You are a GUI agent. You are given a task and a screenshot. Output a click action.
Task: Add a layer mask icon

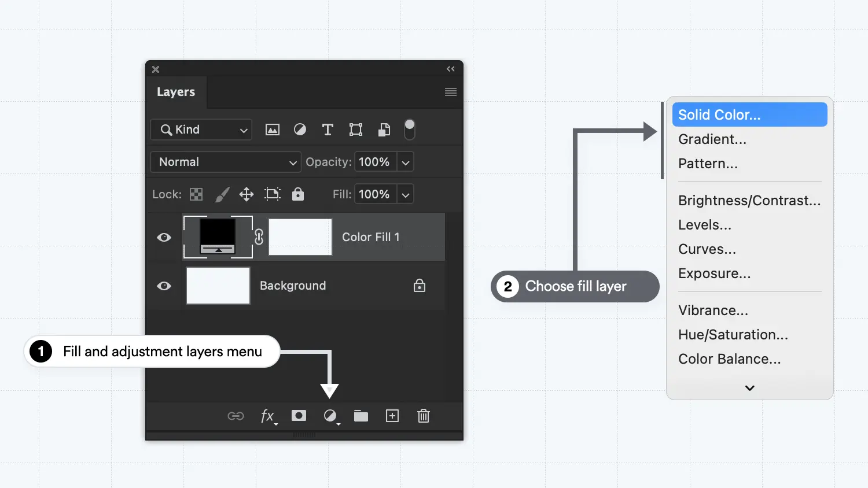[x=299, y=415]
